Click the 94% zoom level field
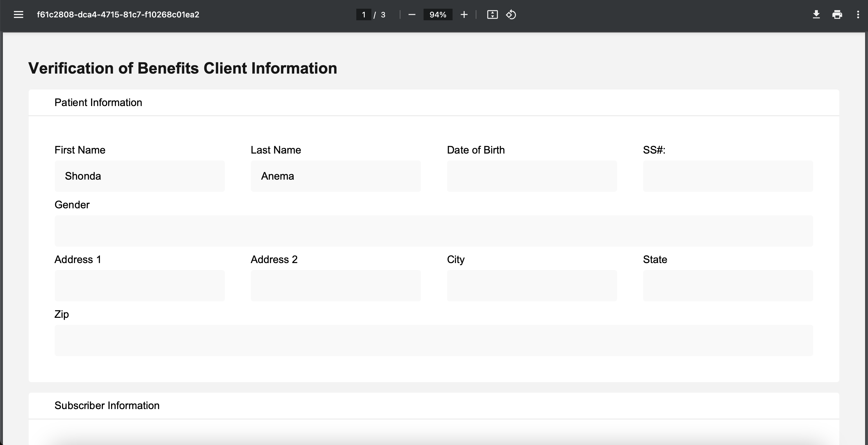This screenshot has height=445, width=868. click(x=438, y=14)
